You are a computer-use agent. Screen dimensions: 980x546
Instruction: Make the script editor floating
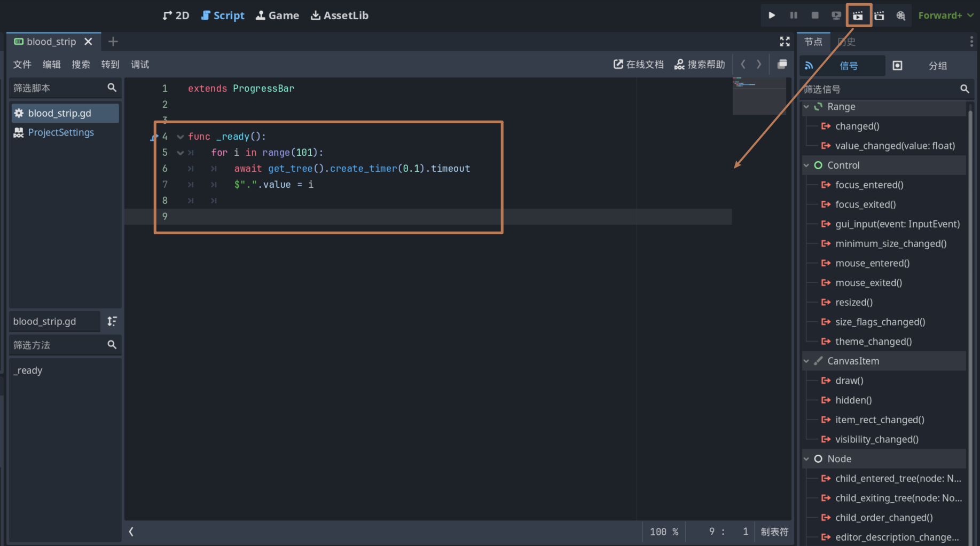point(782,64)
